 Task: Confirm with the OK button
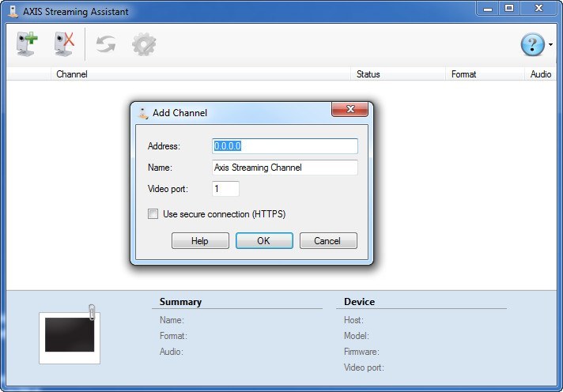[264, 240]
